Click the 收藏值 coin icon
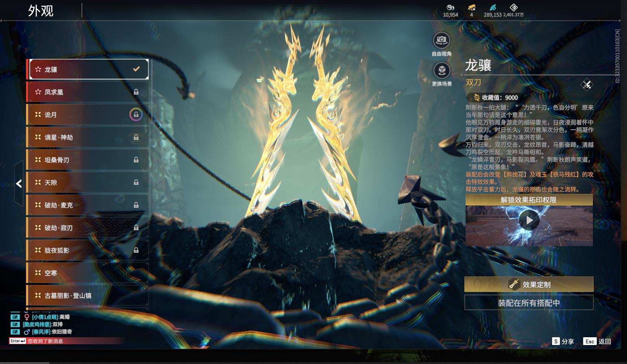The image size is (627, 364). [476, 98]
